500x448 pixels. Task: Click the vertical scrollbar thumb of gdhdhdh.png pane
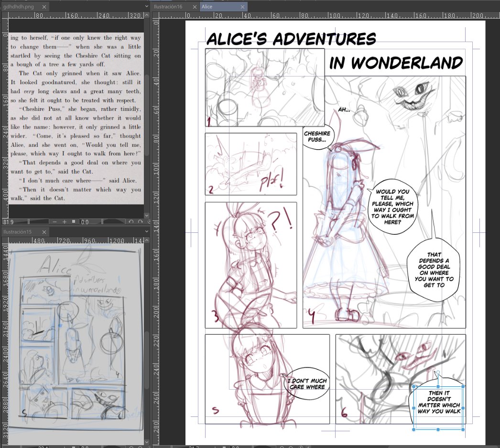[147, 115]
